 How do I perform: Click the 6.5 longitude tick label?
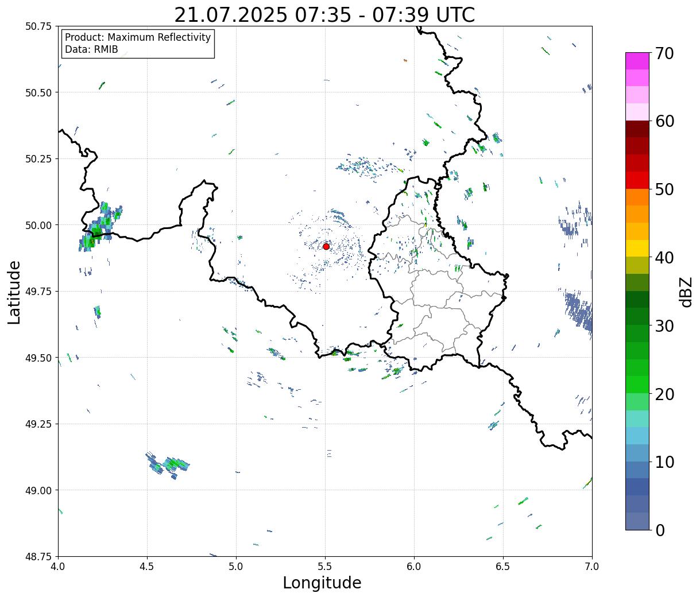pyautogui.click(x=503, y=567)
